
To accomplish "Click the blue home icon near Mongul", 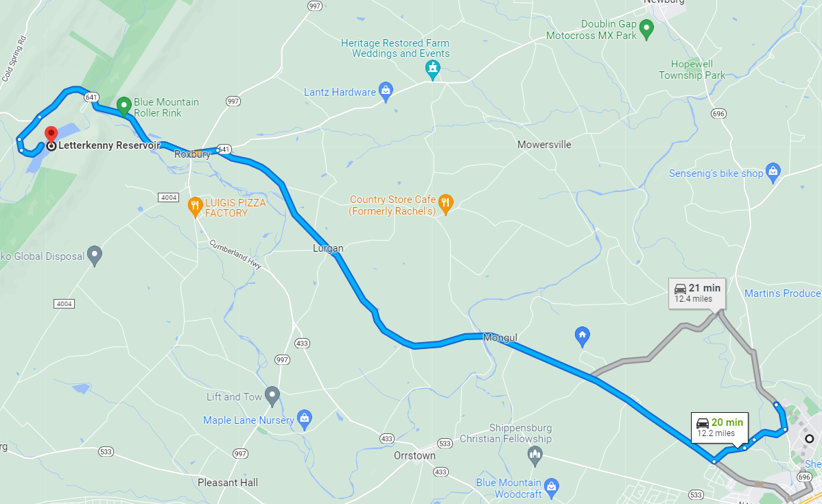I will [583, 337].
